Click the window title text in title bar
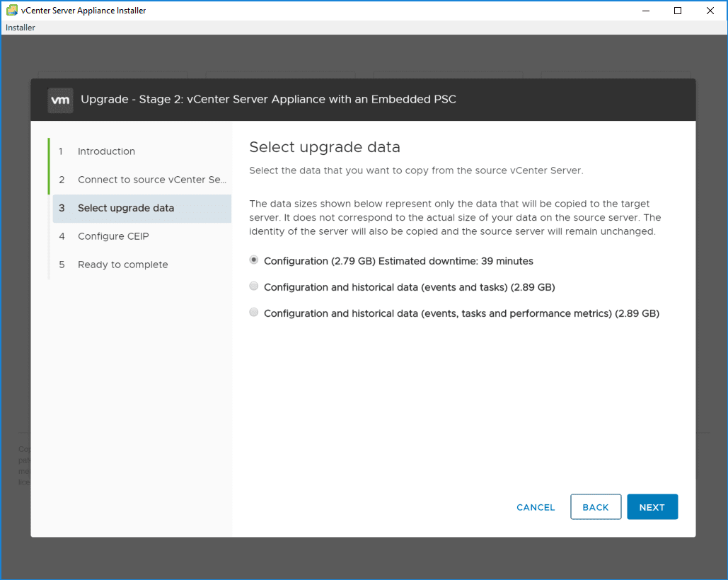Image resolution: width=728 pixels, height=580 pixels. [83, 11]
